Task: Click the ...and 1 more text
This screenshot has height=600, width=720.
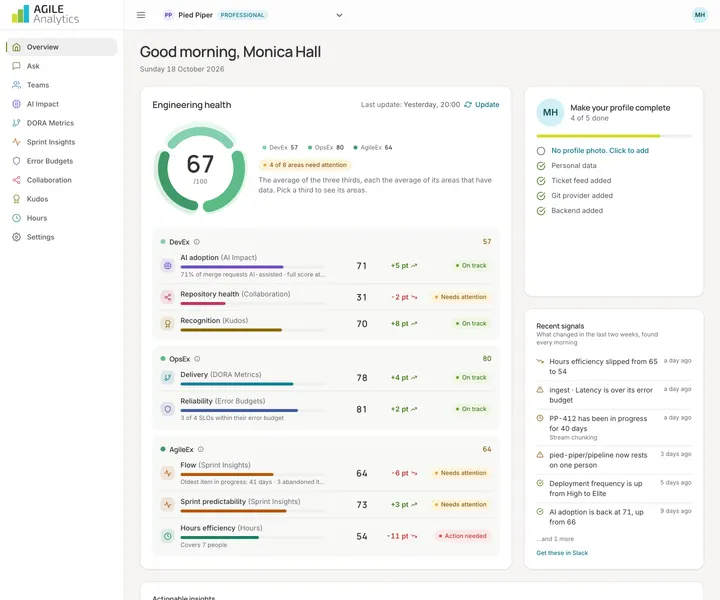Action: point(555,538)
